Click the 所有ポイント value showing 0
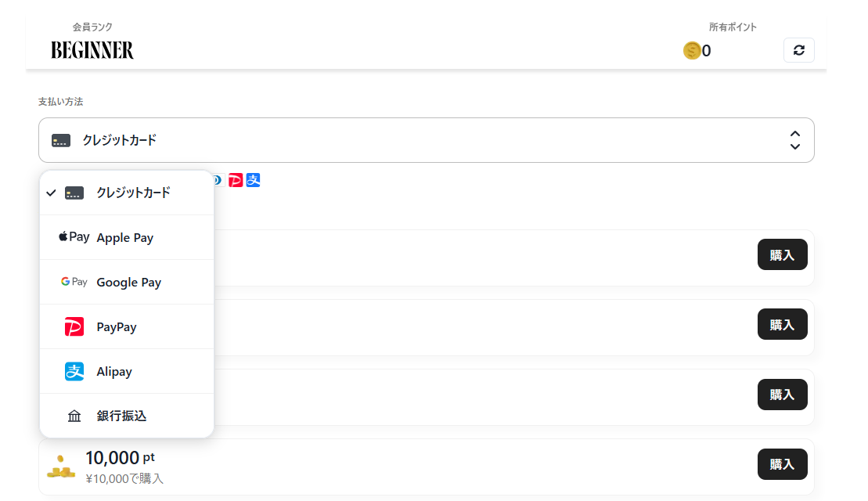The image size is (868, 501). (706, 51)
